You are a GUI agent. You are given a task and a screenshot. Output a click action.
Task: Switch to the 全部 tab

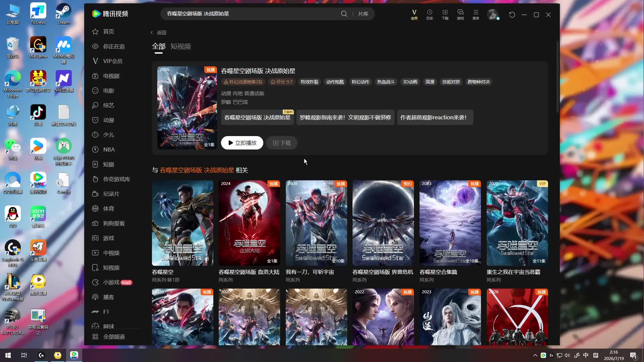click(x=159, y=46)
